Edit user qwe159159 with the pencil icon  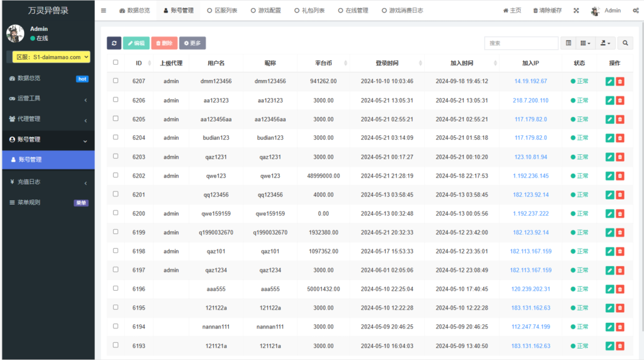point(610,214)
